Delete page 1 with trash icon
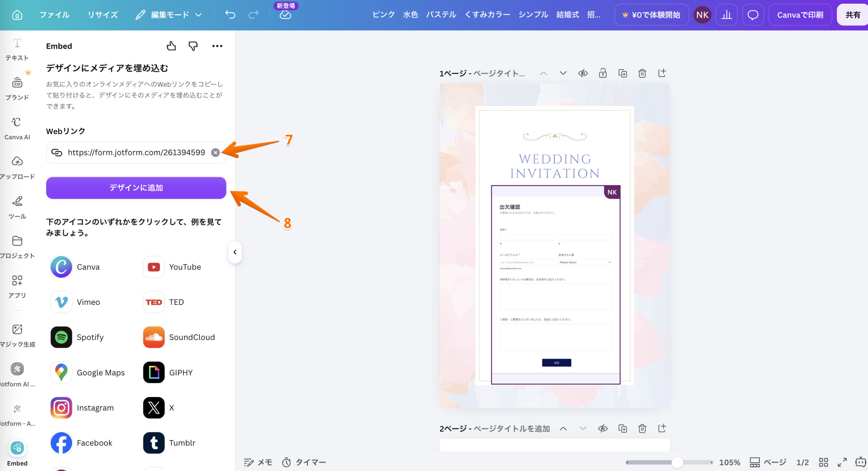This screenshot has width=868, height=471. [x=642, y=73]
